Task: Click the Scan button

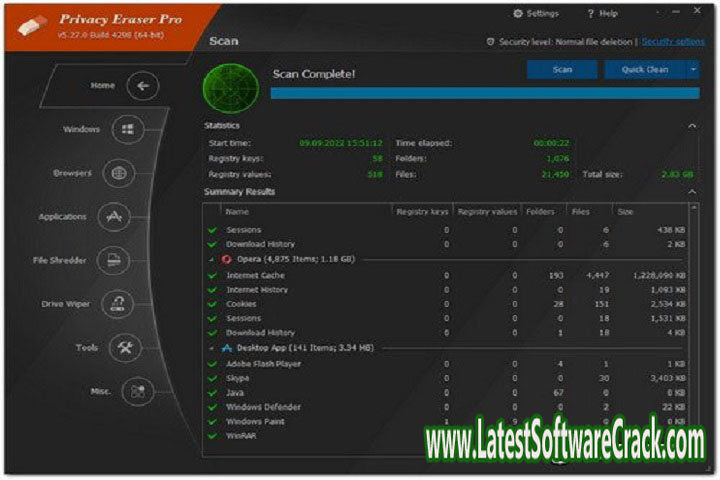Action: tap(562, 70)
